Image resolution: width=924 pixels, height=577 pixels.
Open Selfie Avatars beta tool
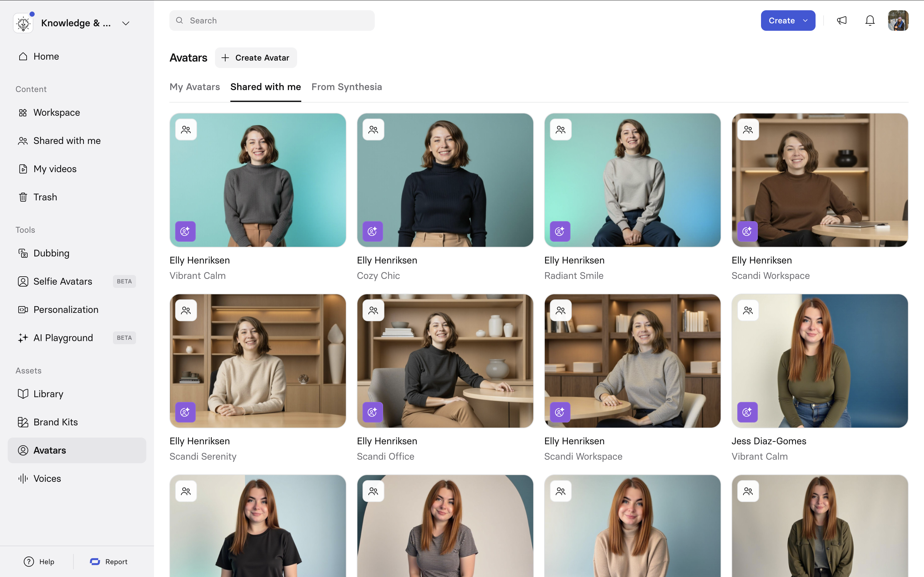point(63,281)
